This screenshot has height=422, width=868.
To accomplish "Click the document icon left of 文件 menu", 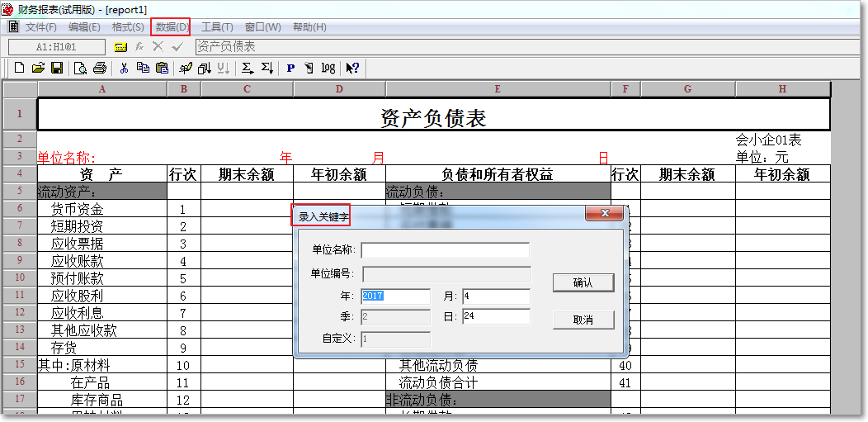I will coord(13,26).
